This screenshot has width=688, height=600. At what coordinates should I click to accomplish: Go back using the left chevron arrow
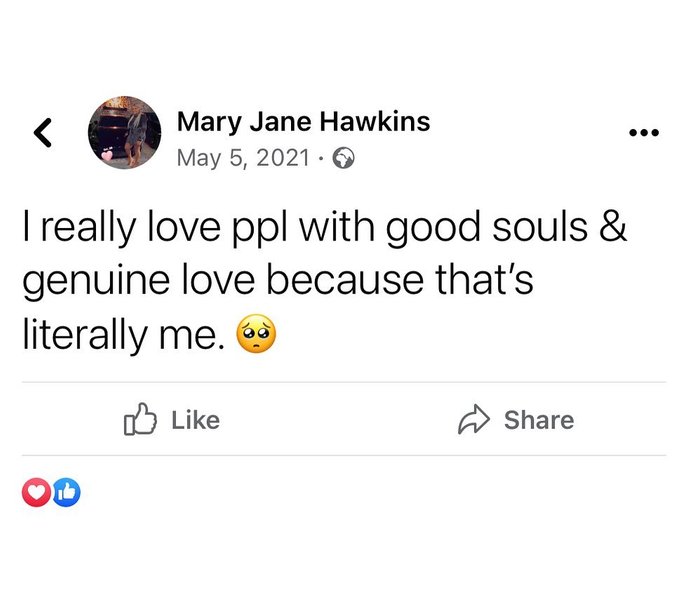[x=43, y=131]
